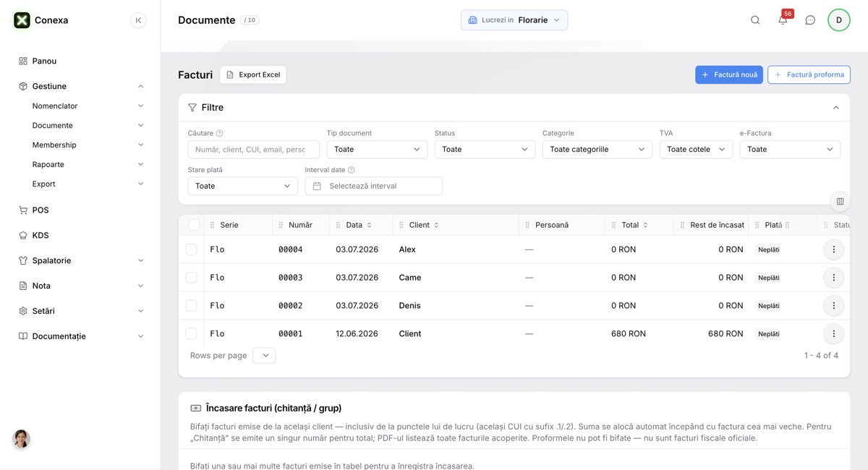Check the box for invoice 00004
This screenshot has height=470, width=868.
pos(191,249)
